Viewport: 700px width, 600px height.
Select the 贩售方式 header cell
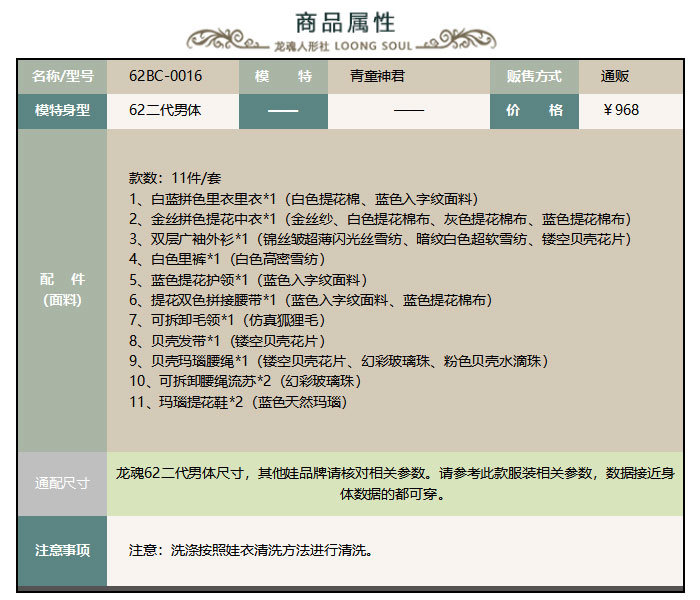pyautogui.click(x=534, y=76)
